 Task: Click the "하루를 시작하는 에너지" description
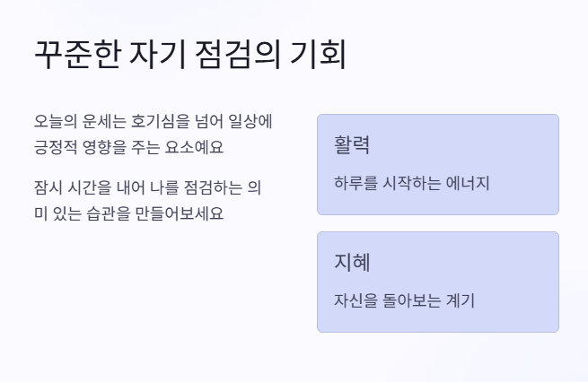[x=412, y=183]
